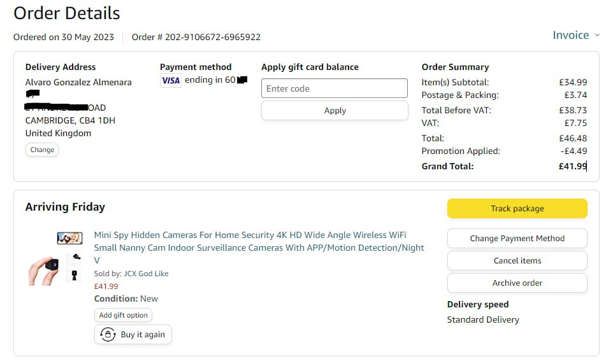Click the order number text
The height and width of the screenshot is (364, 613).
[x=196, y=37]
